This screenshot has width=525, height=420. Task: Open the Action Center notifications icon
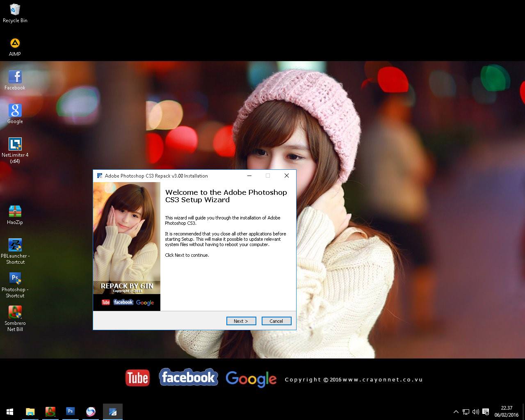tap(486, 412)
